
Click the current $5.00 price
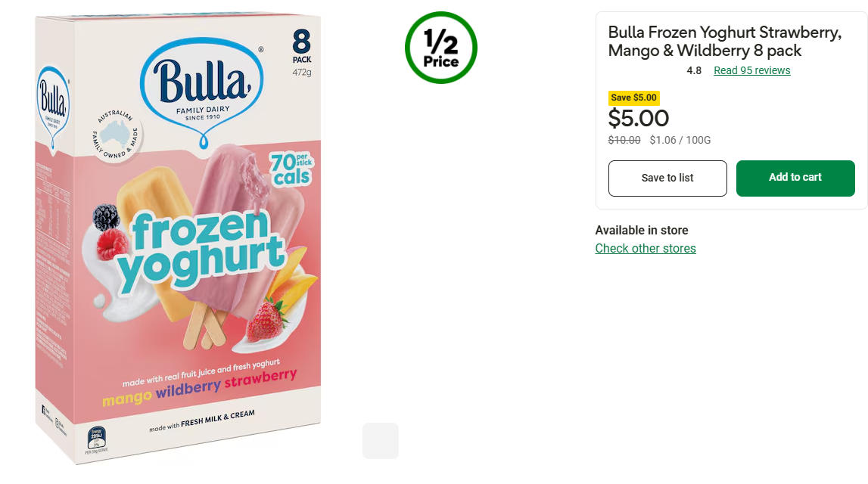point(638,119)
